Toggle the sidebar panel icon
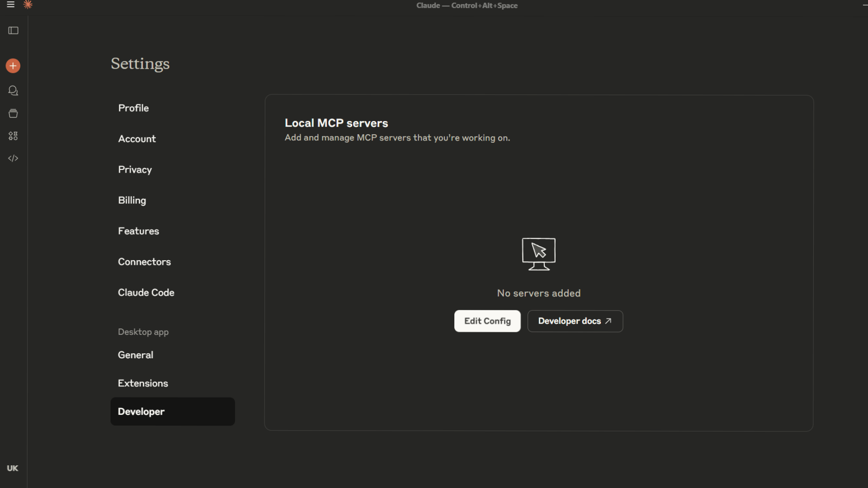 point(13,31)
